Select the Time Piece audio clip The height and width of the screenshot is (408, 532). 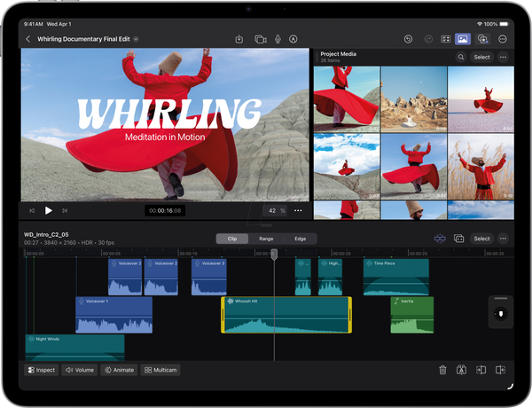(x=396, y=277)
